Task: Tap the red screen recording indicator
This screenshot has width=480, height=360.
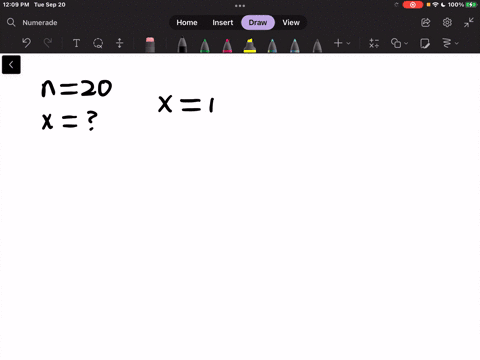Action: coord(413,5)
